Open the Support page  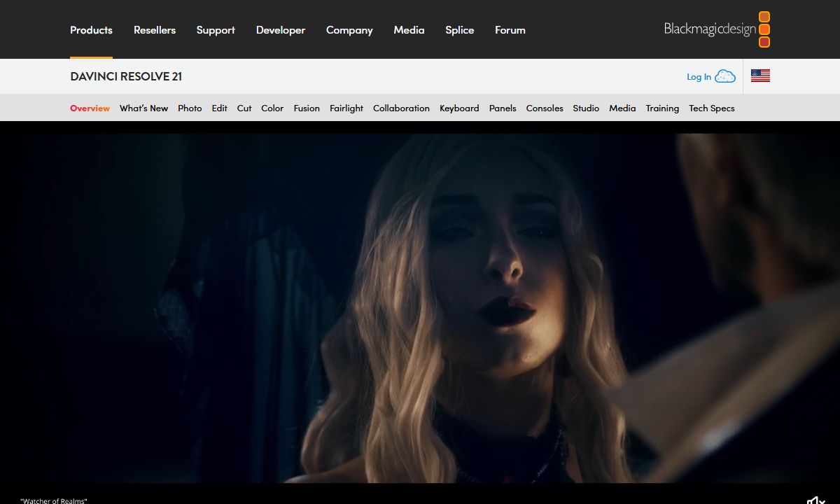216,30
